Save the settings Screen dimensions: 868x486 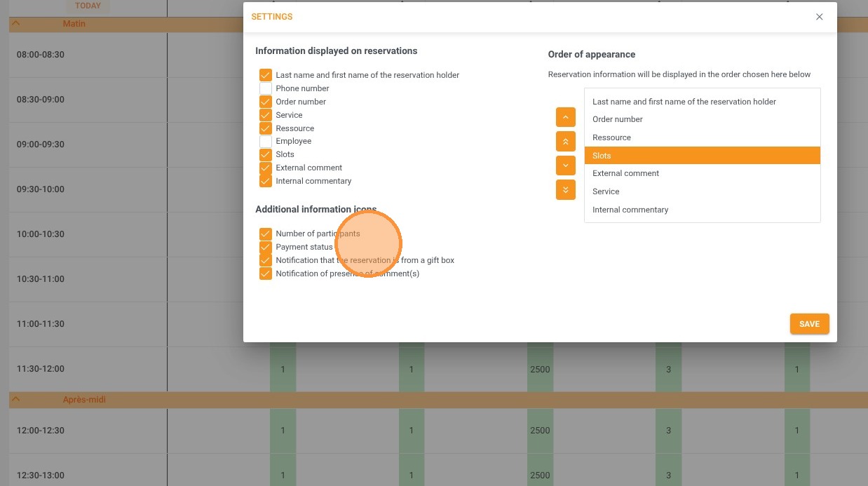(x=809, y=324)
